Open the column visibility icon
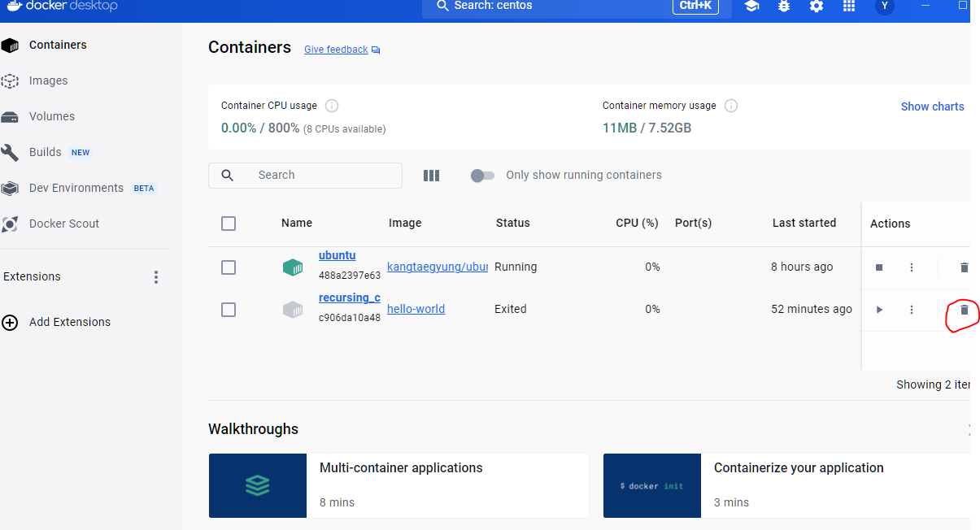 (x=432, y=176)
